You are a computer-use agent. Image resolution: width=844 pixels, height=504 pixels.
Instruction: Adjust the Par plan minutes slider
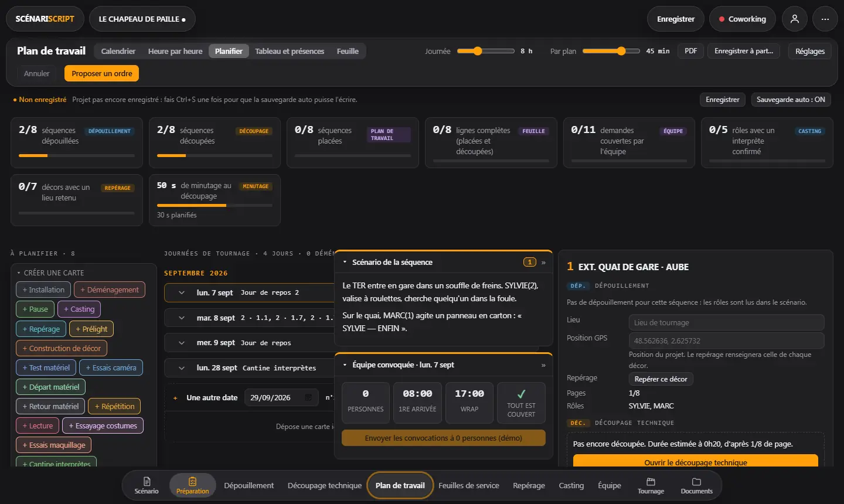611,51
